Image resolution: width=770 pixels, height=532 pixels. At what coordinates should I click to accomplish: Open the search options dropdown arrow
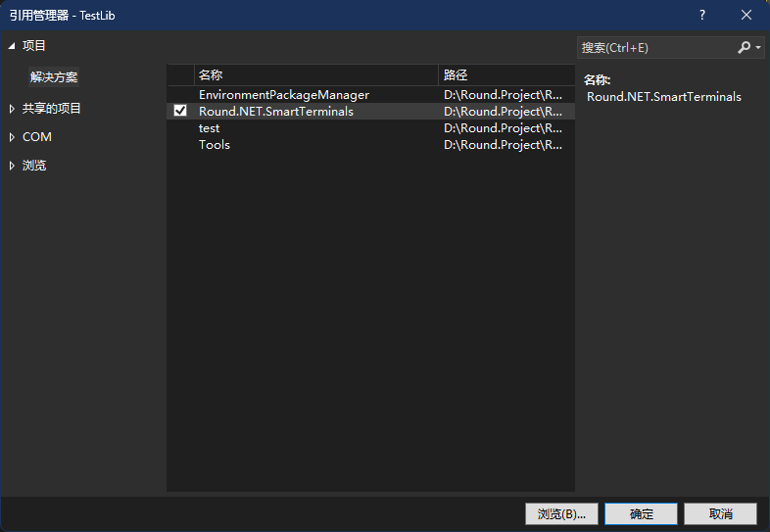pyautogui.click(x=758, y=47)
